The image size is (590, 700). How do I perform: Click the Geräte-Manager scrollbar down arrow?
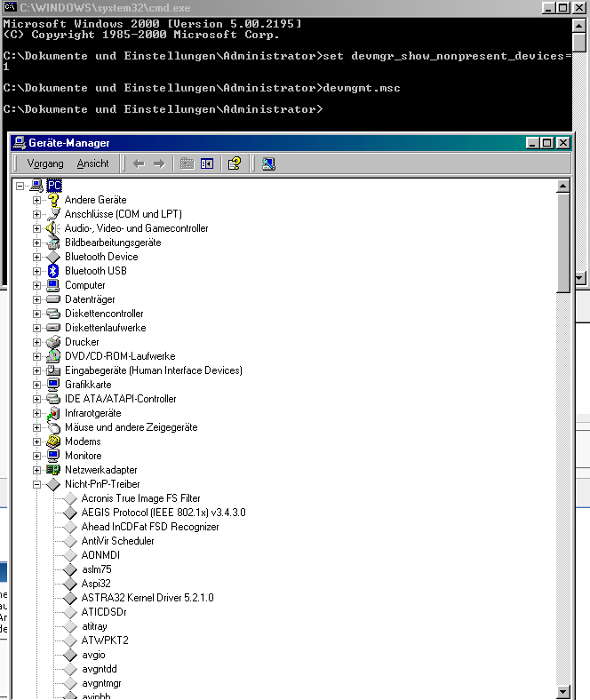[563, 692]
